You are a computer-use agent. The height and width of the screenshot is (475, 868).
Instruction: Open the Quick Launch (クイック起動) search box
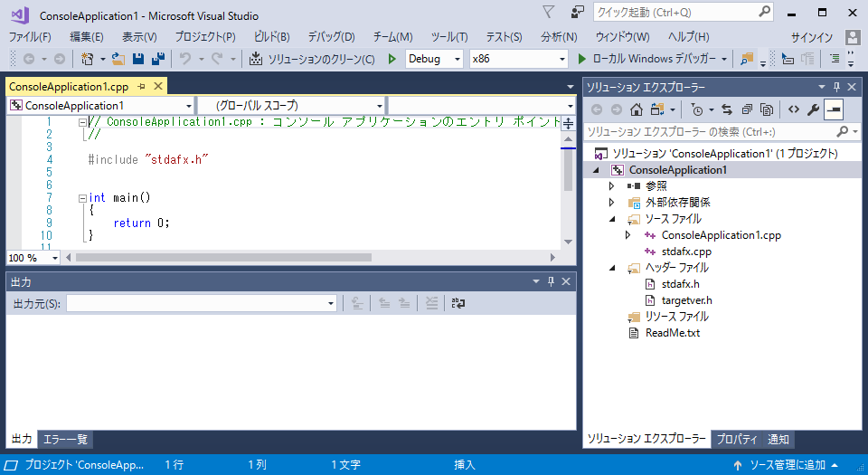coord(684,12)
